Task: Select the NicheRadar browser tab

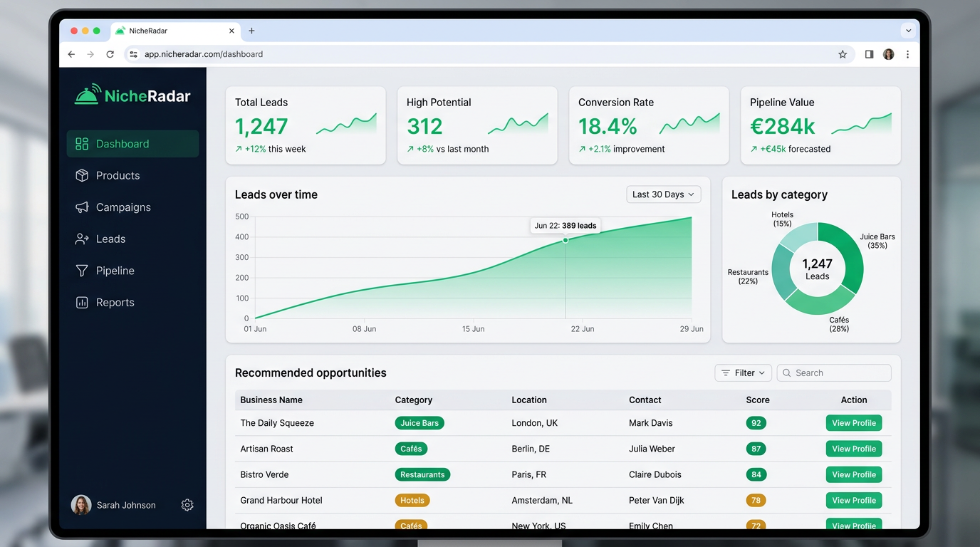Action: tap(175, 31)
